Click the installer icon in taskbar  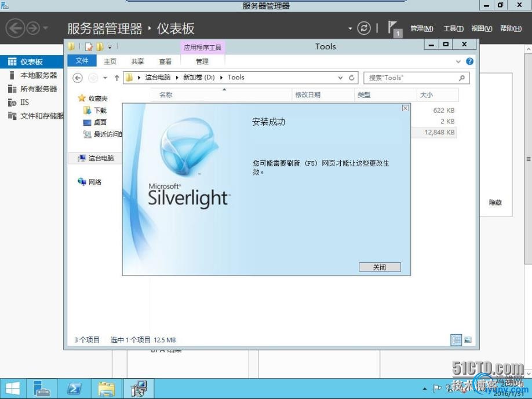139,389
